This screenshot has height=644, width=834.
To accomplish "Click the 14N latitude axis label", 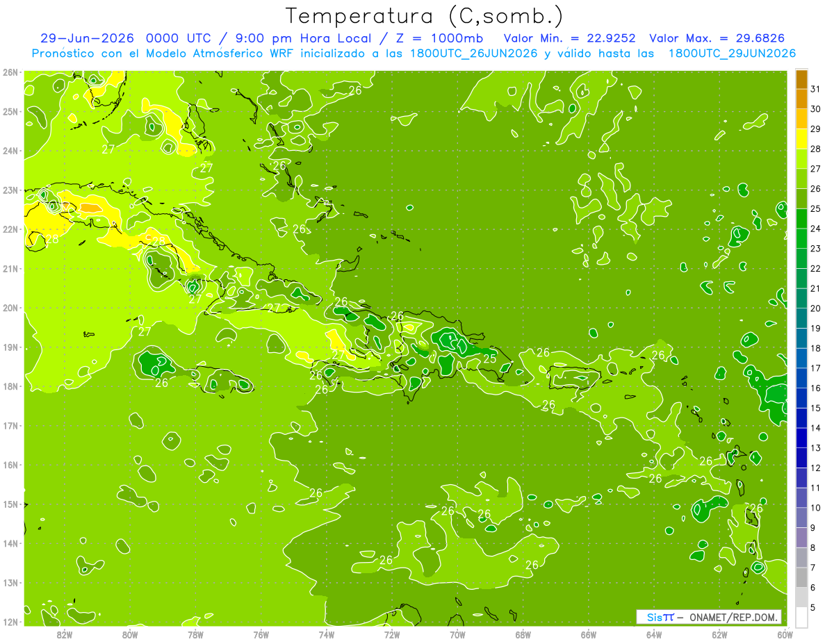I will point(10,543).
